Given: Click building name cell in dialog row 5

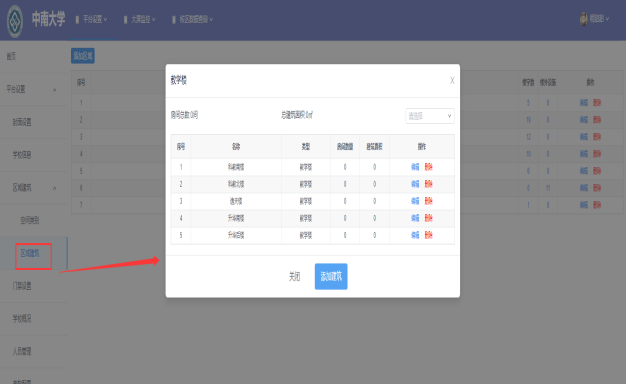Looking at the screenshot, I should [x=236, y=235].
